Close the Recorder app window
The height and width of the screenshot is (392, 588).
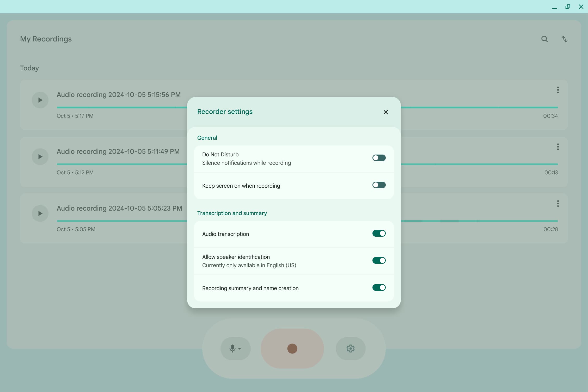click(x=581, y=7)
